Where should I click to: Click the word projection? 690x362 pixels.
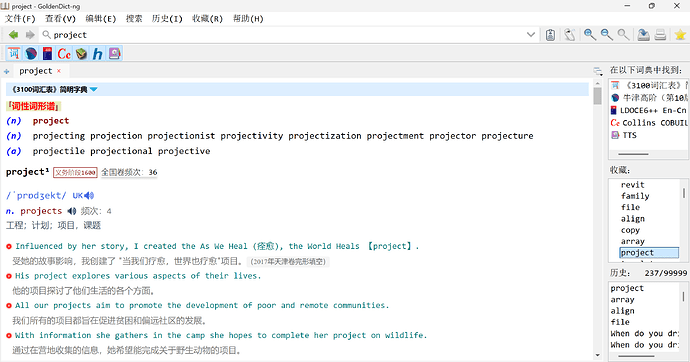(116, 136)
